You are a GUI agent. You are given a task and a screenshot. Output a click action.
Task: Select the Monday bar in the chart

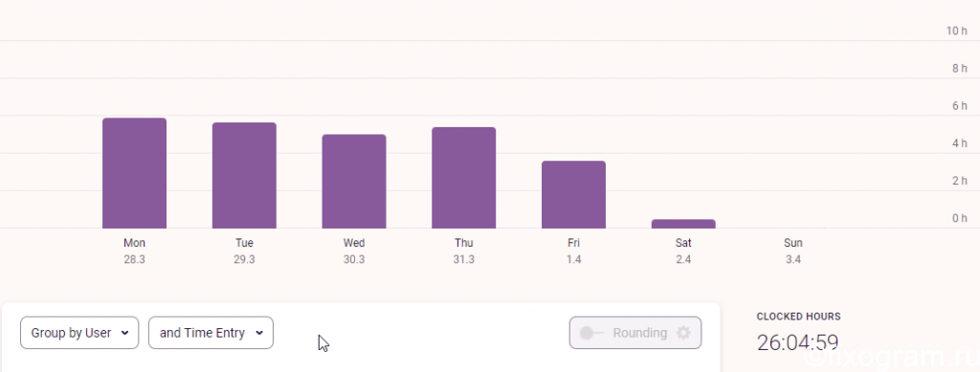134,173
